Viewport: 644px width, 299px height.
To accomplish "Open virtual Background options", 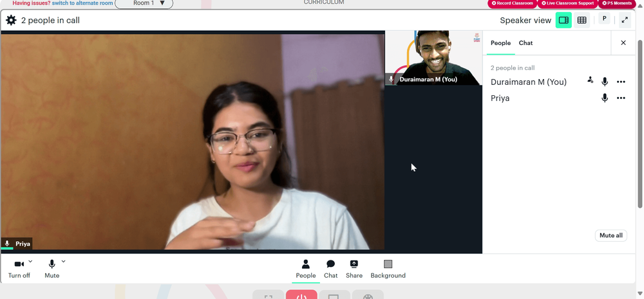I will point(388,269).
